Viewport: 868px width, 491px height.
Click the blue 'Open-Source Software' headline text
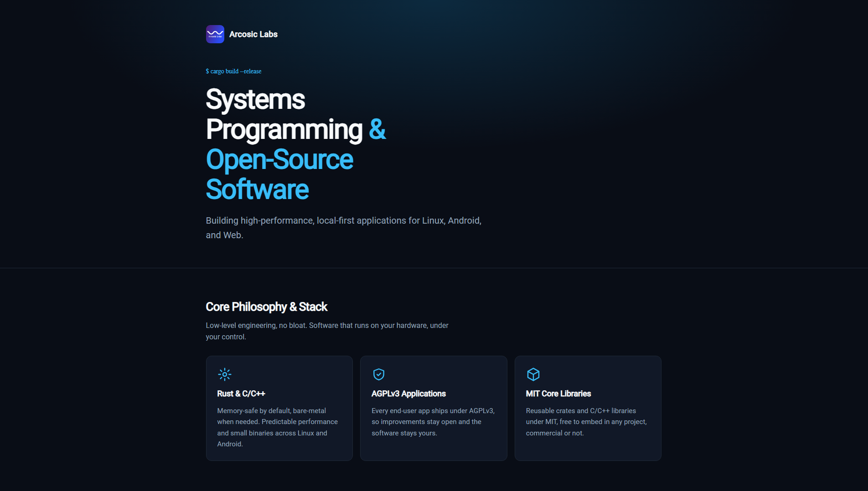coord(279,174)
